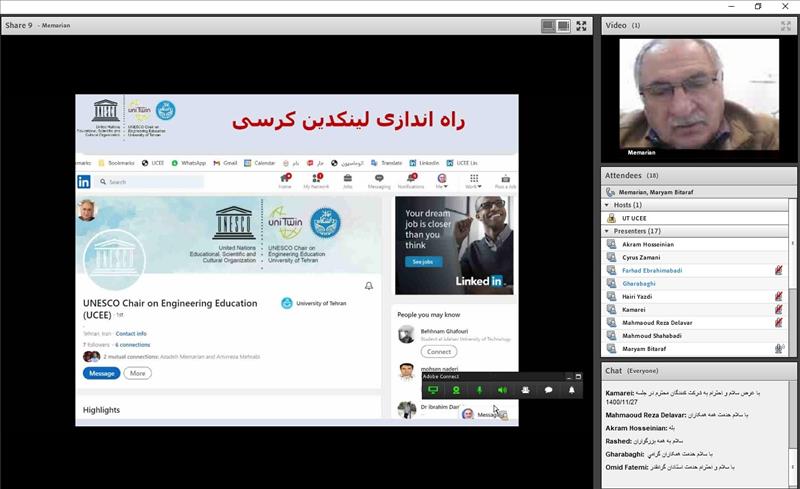
Task: Click the full screen icon of Share pod
Action: (581, 26)
